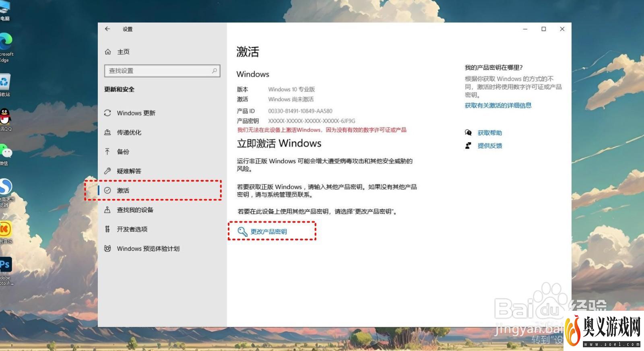
Task: Click the 更新和安全 section title
Action: 119,89
